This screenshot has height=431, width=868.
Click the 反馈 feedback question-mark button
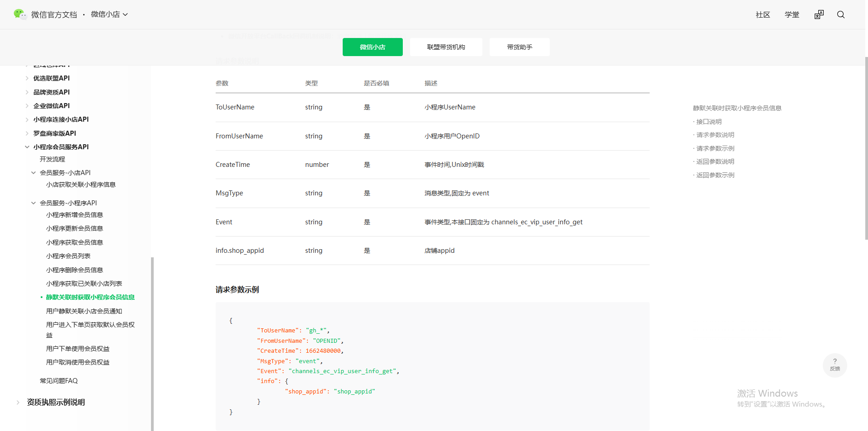click(835, 365)
